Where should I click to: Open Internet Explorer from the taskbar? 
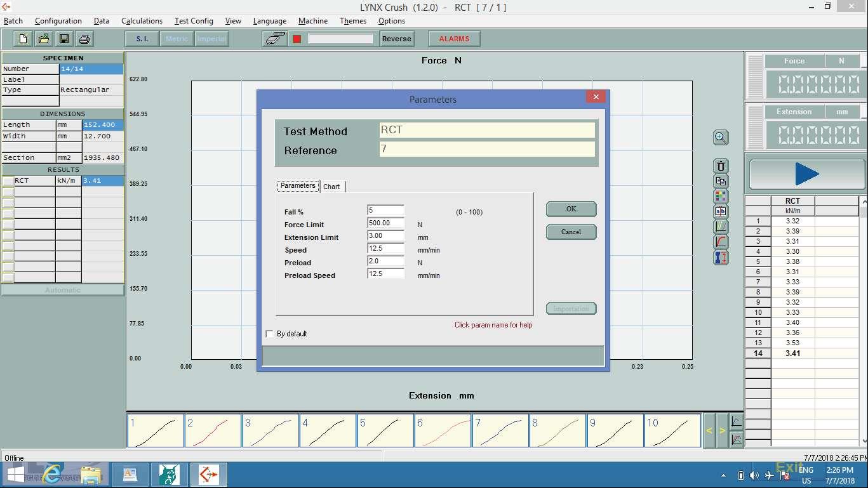tap(53, 475)
